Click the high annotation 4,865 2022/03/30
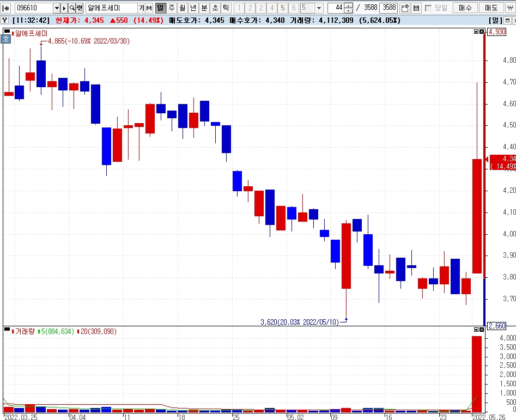The image size is (516, 420). pos(89,41)
